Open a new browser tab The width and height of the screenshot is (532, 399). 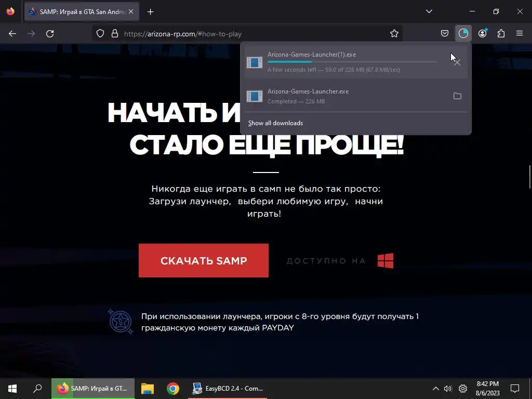(x=150, y=12)
